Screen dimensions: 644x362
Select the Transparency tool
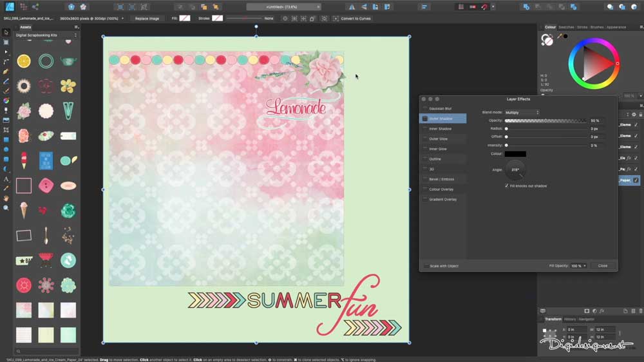[6, 111]
